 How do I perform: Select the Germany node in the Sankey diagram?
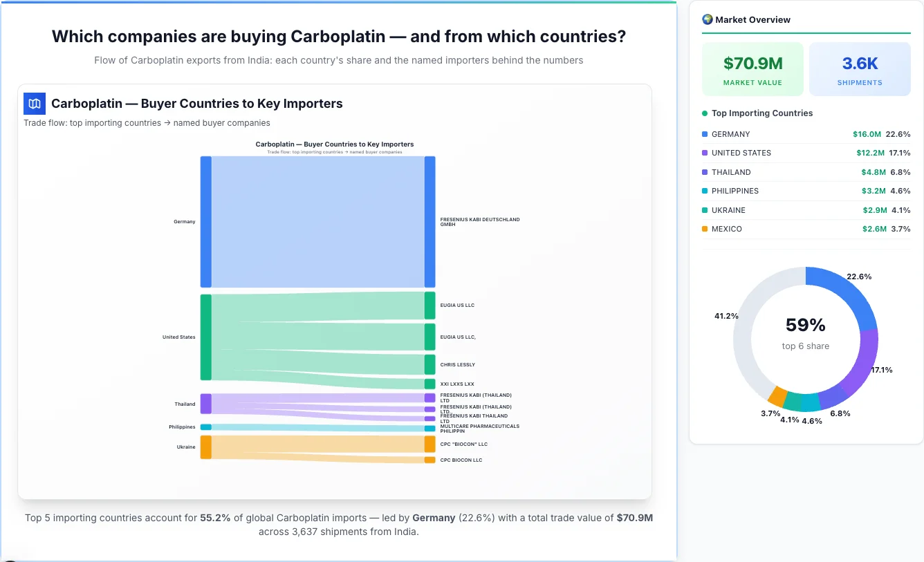tap(205, 221)
